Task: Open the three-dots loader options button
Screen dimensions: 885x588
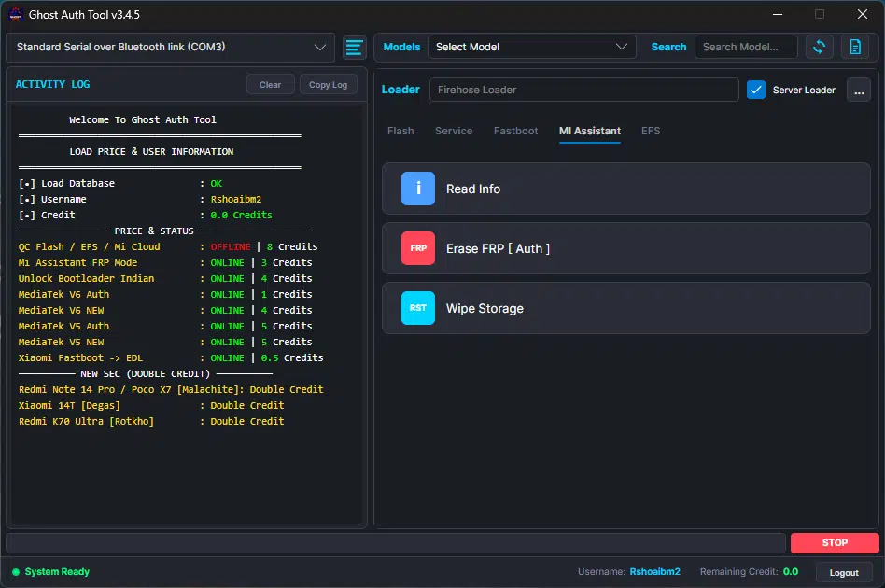Action: click(859, 91)
